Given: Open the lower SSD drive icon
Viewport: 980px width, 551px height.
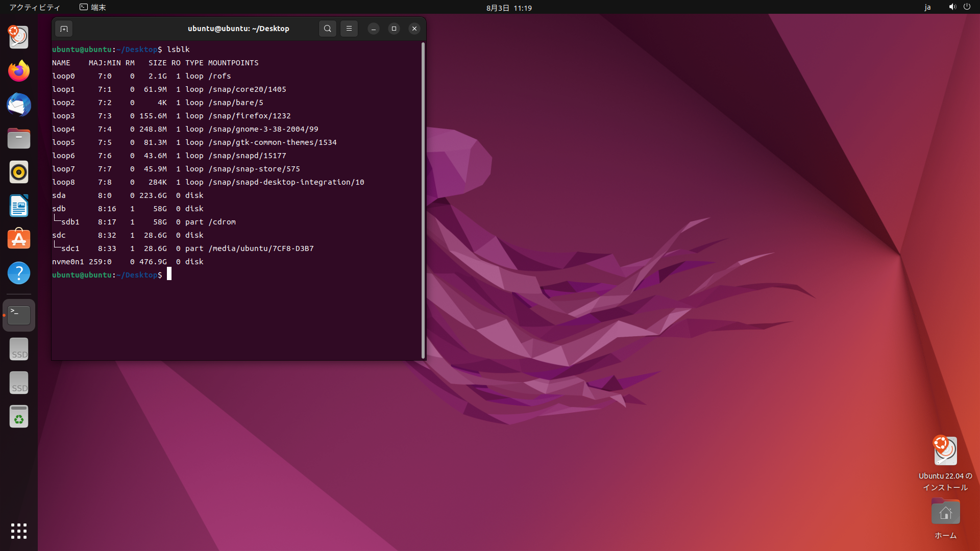Looking at the screenshot, I should pos(19,383).
